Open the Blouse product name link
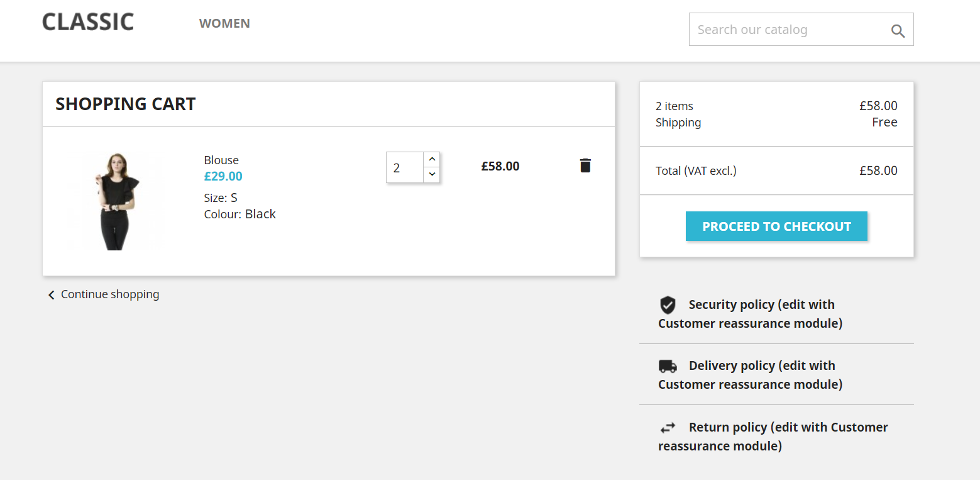980x480 pixels. (x=221, y=160)
